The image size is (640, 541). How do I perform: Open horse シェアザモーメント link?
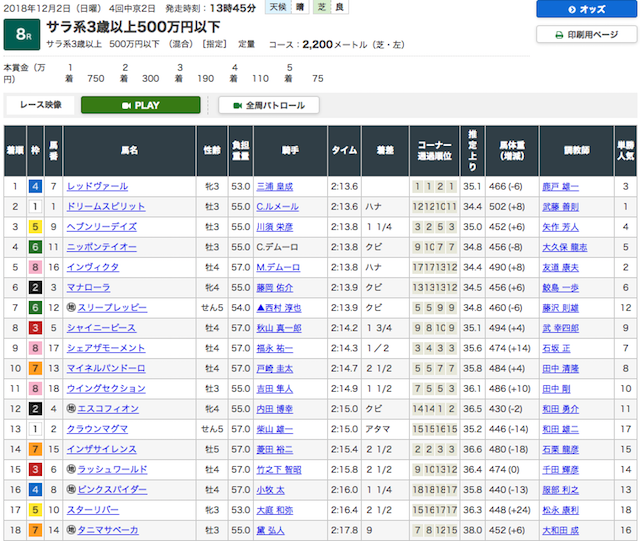pyautogui.click(x=106, y=348)
